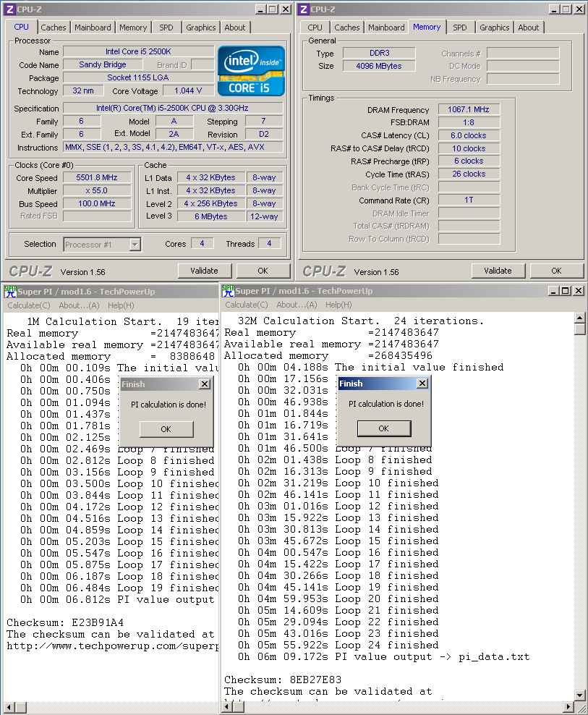Open About tab in left CPU-Z window

tap(235, 27)
